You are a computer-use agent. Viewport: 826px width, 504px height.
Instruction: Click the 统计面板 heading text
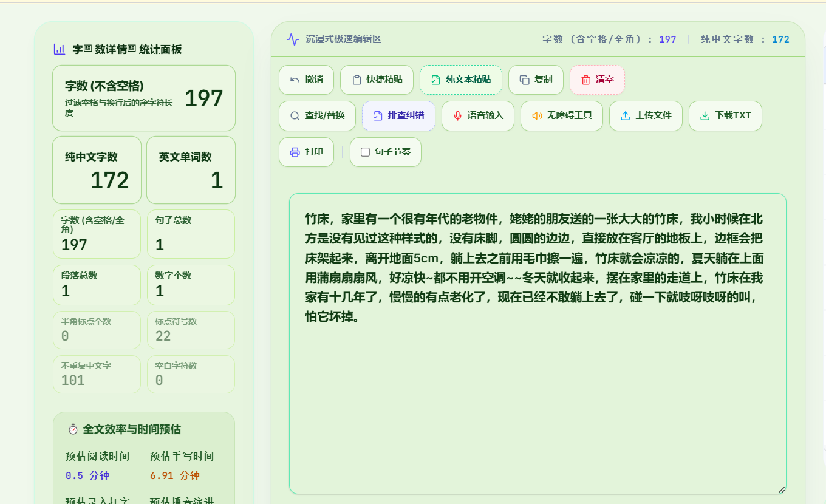160,49
